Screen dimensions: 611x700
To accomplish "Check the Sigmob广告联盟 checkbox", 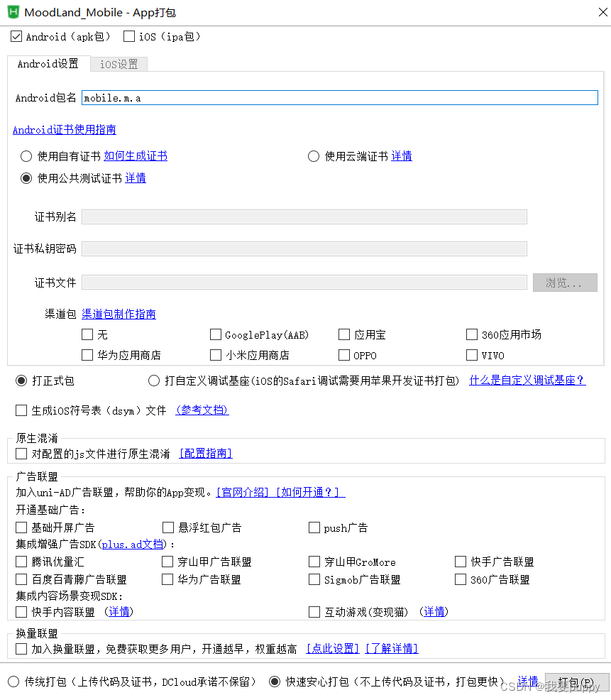I will 314,579.
